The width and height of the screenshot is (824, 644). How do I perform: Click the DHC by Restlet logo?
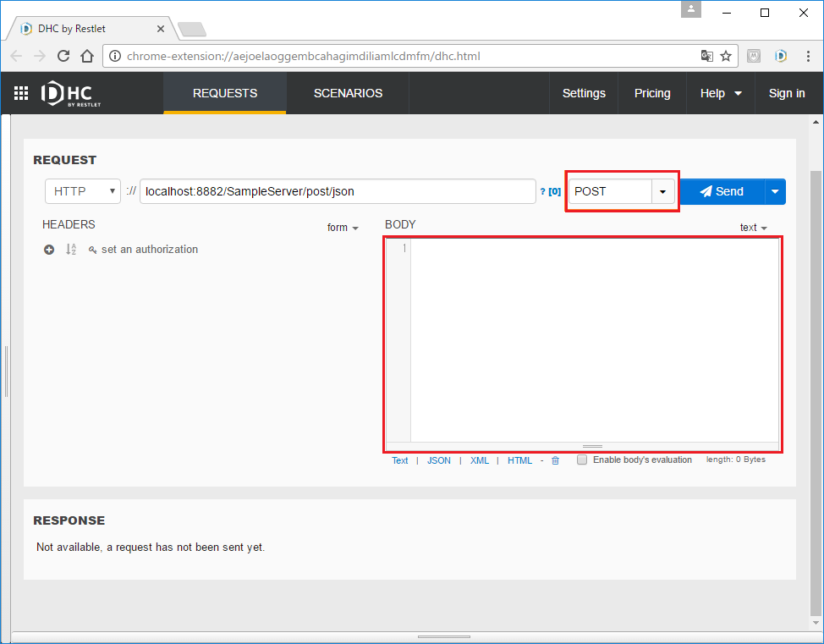point(70,94)
